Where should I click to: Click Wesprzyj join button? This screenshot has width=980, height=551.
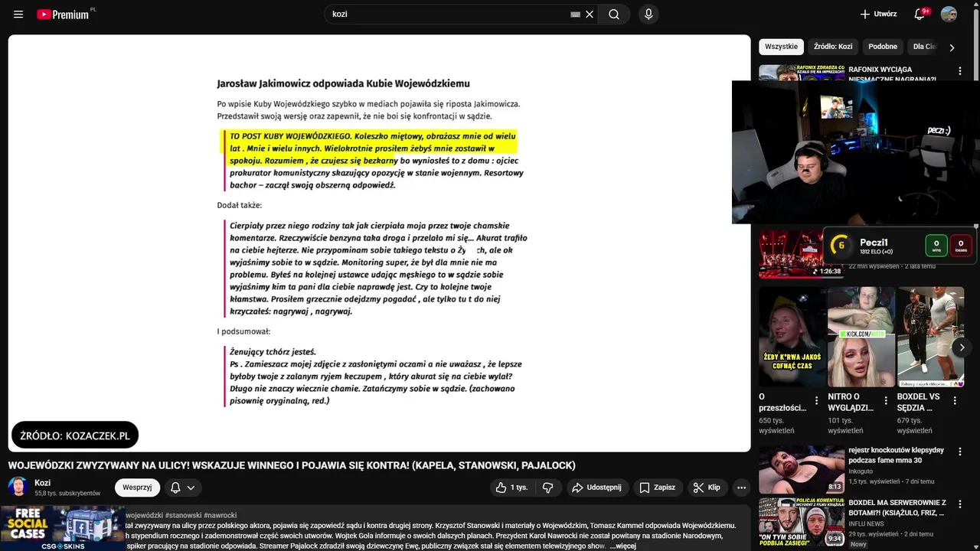click(x=137, y=487)
